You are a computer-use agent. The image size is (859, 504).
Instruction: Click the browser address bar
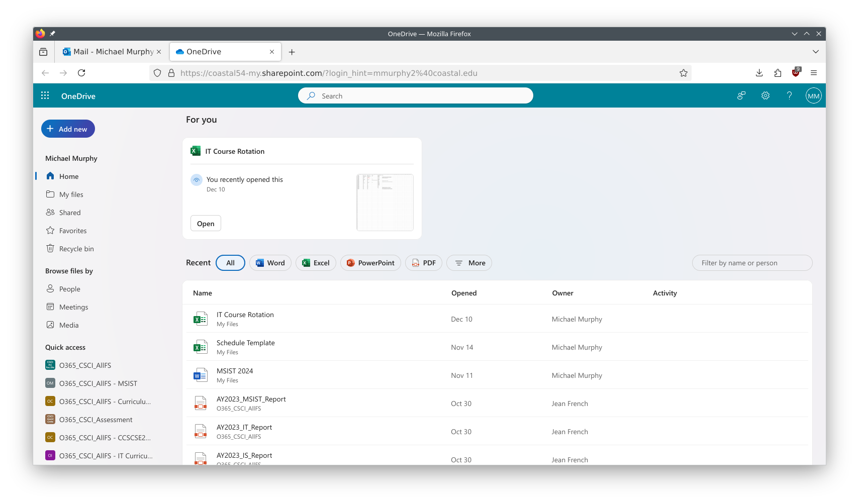[x=420, y=73]
